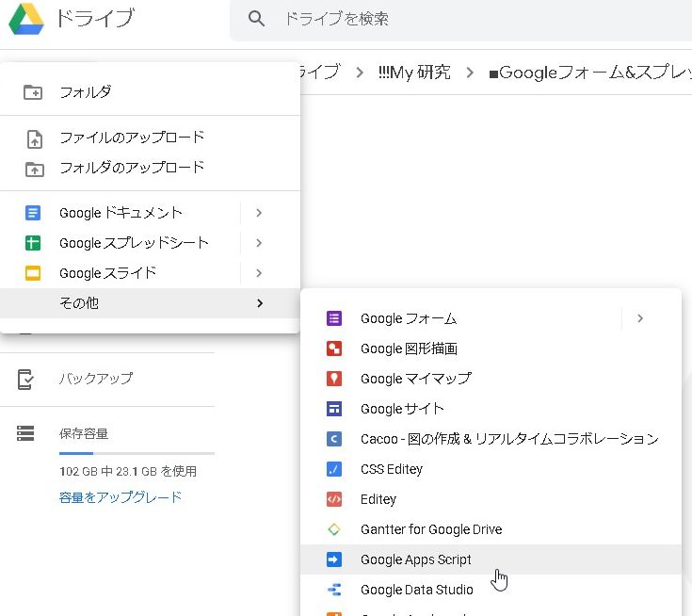The image size is (692, 616).
Task: Click the Backup sidebar icon
Action: pos(26,379)
